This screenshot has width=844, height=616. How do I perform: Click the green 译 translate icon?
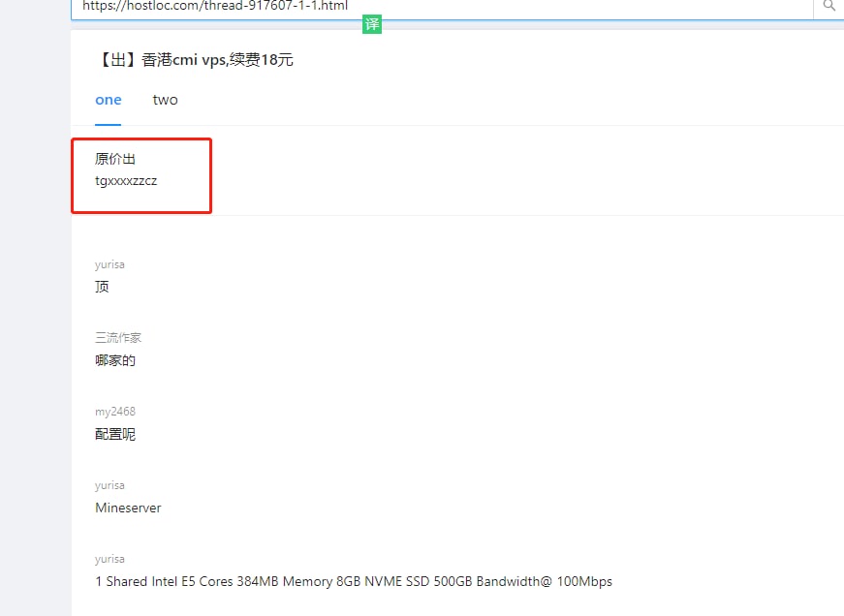pos(372,24)
